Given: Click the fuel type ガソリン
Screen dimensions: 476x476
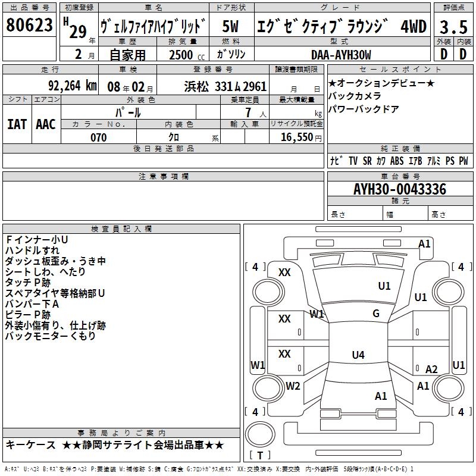Looking at the screenshot, I should (231, 54).
